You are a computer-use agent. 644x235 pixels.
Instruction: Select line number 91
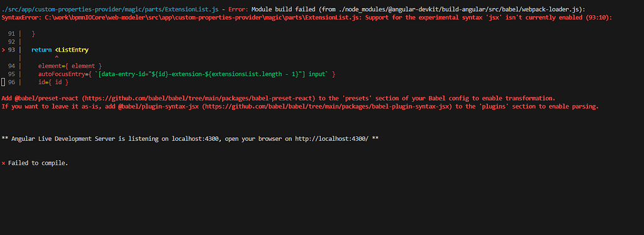pos(11,34)
